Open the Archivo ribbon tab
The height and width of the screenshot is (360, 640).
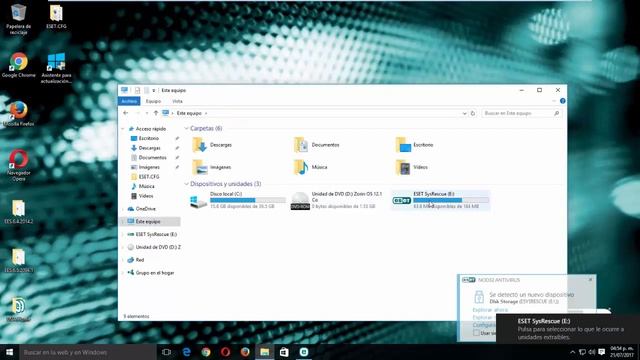129,101
